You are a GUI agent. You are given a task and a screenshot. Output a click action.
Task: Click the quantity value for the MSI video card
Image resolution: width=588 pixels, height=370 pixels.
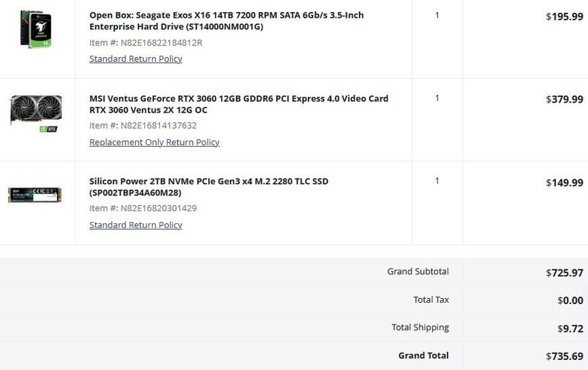click(x=437, y=98)
